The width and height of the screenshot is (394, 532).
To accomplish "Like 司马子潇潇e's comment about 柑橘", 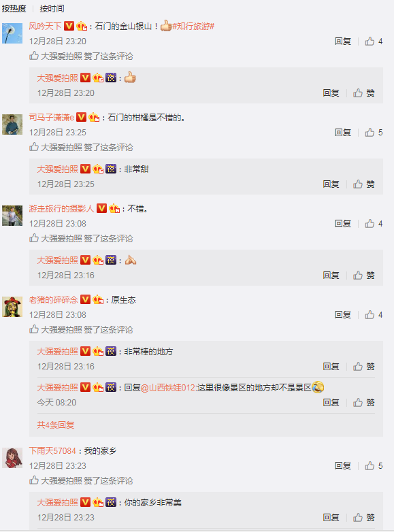I will (374, 133).
